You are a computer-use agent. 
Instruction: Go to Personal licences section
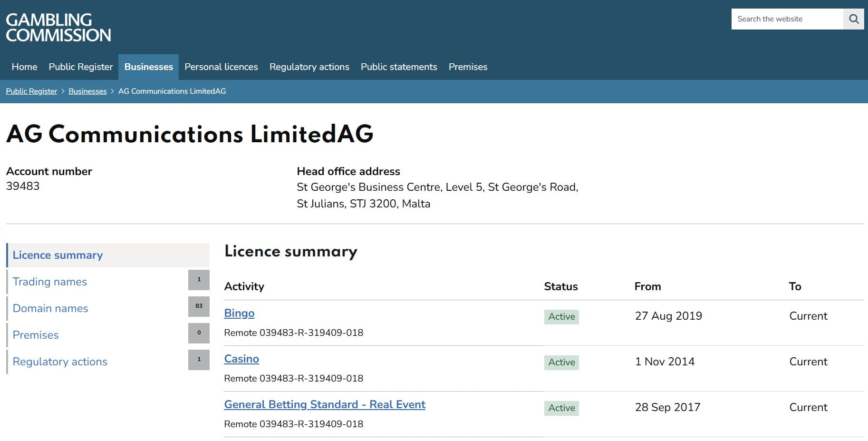[221, 67]
